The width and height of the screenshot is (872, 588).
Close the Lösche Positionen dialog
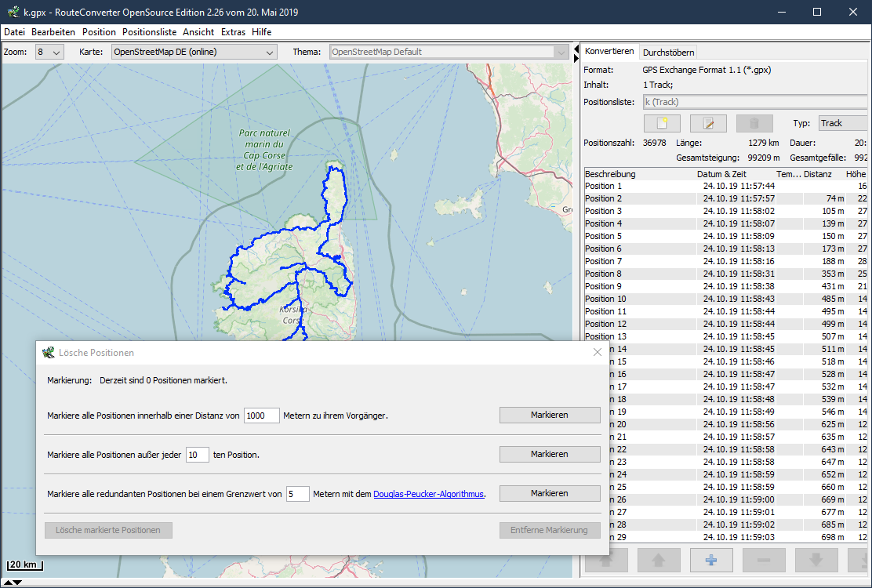tap(598, 353)
